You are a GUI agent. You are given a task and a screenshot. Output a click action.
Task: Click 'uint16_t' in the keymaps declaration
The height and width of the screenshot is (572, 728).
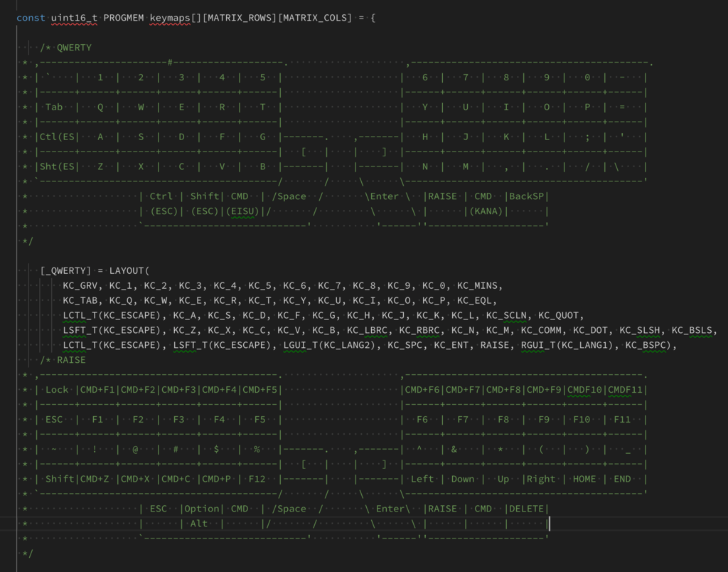coord(74,18)
